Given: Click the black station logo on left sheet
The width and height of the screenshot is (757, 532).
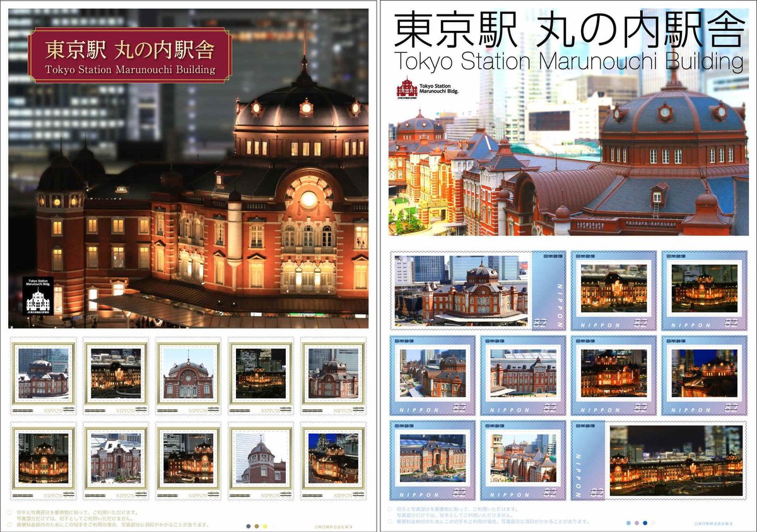Looking at the screenshot, I should [x=37, y=295].
